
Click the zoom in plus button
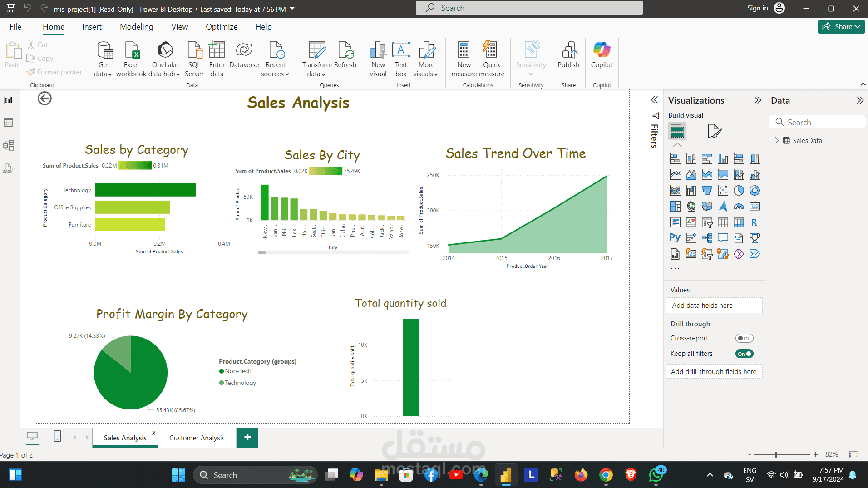(816, 454)
